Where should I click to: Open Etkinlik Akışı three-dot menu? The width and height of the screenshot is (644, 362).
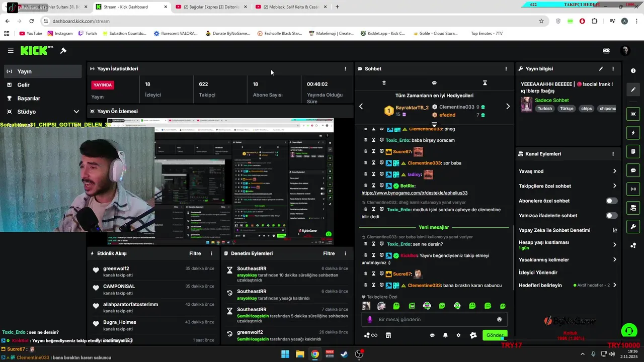pos(211,254)
